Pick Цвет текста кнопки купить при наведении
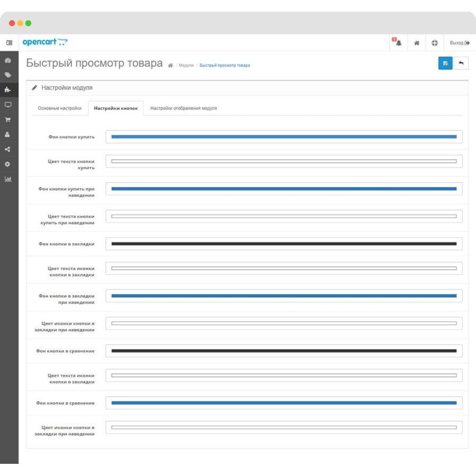The height and width of the screenshot is (476, 476). [x=284, y=216]
